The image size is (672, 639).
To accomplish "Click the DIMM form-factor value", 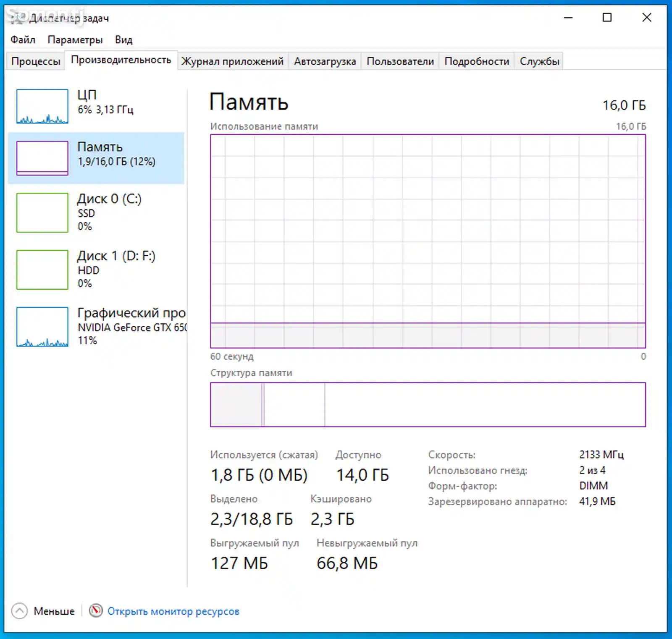I will click(x=593, y=486).
